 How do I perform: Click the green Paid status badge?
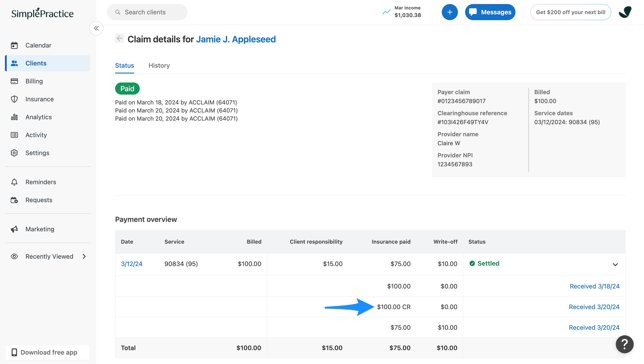pyautogui.click(x=127, y=89)
